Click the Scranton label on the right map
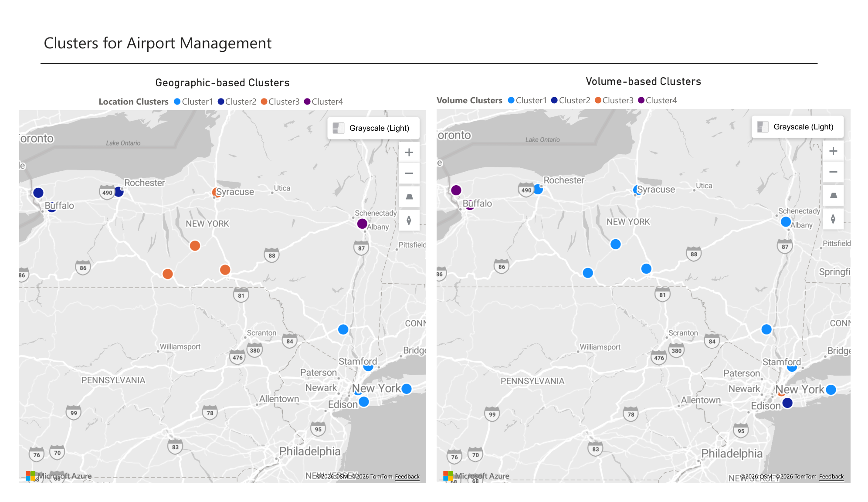Viewport: 868px width, 502px height. (683, 333)
